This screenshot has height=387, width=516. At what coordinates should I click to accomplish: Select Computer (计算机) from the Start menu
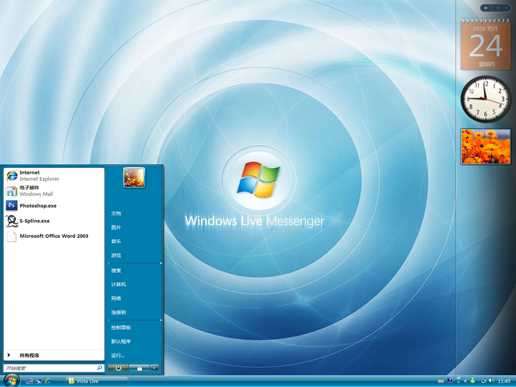[118, 284]
